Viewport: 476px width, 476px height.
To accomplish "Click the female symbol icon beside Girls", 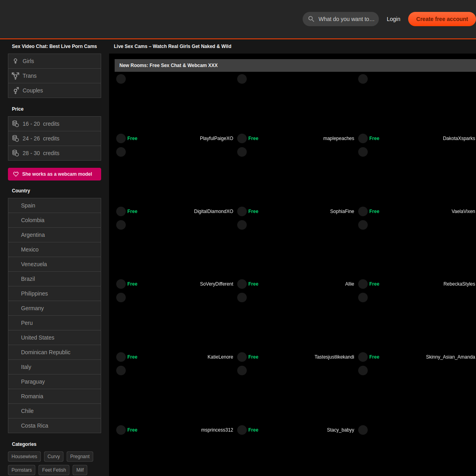I will (15, 61).
